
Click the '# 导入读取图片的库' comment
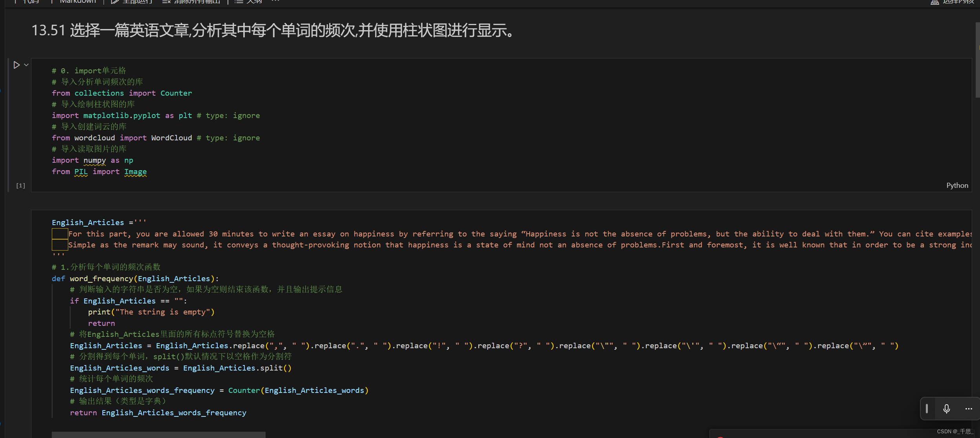89,149
